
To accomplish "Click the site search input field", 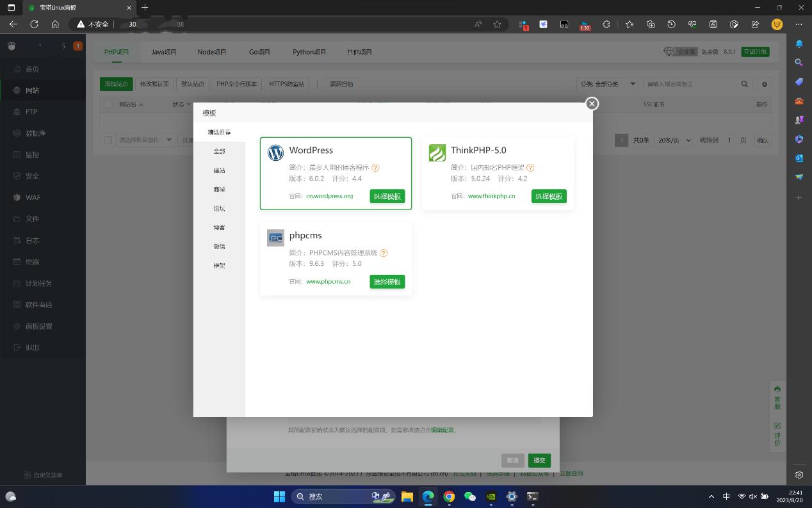I will (690, 84).
